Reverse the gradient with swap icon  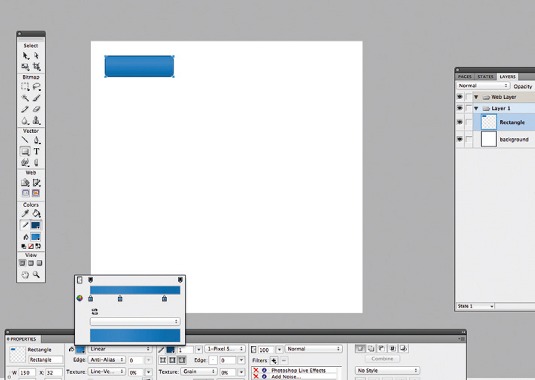pyautogui.click(x=95, y=311)
